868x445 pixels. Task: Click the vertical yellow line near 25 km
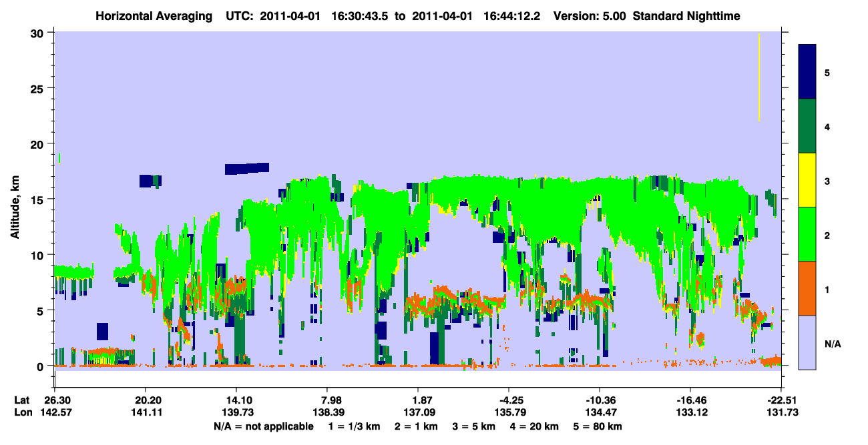pos(759,77)
